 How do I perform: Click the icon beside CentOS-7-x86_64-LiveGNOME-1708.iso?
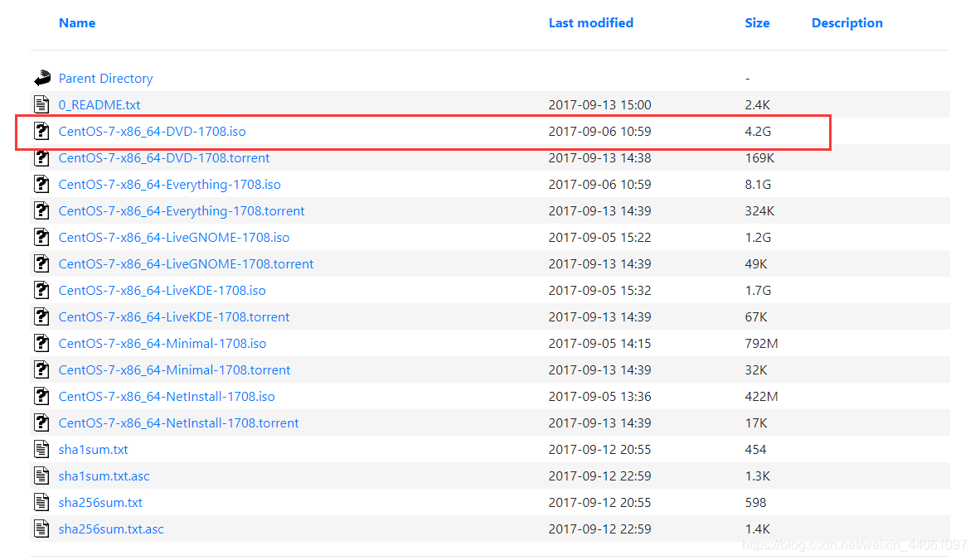(41, 238)
